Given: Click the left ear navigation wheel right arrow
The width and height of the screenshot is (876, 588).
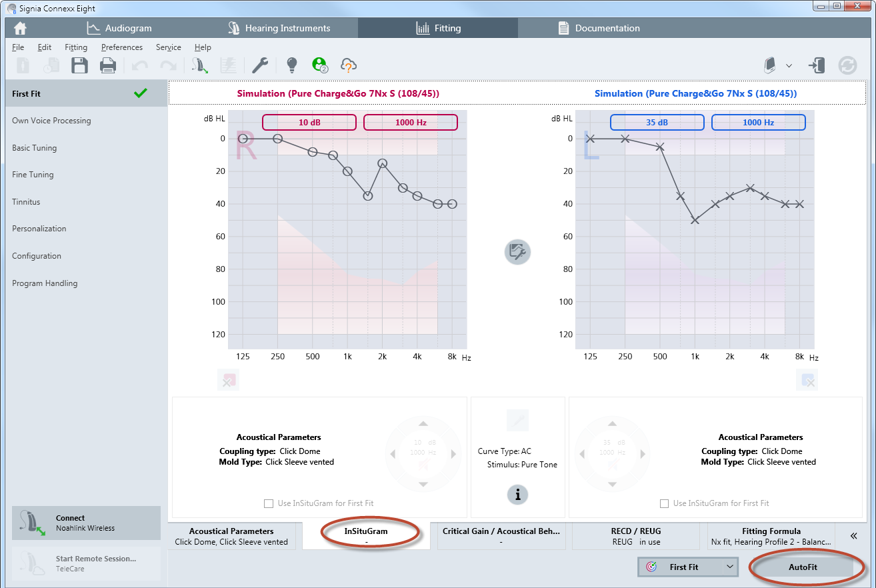Looking at the screenshot, I should [x=643, y=454].
